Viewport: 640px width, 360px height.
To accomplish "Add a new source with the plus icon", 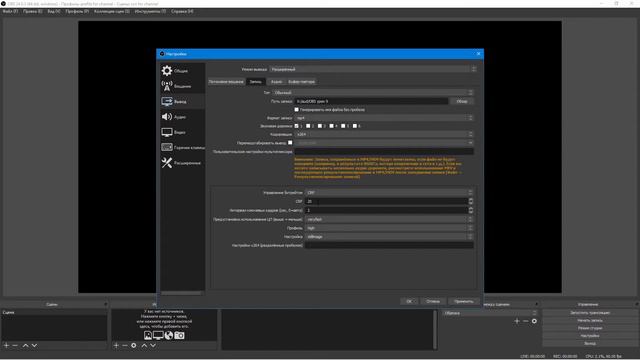I will pos(116,345).
